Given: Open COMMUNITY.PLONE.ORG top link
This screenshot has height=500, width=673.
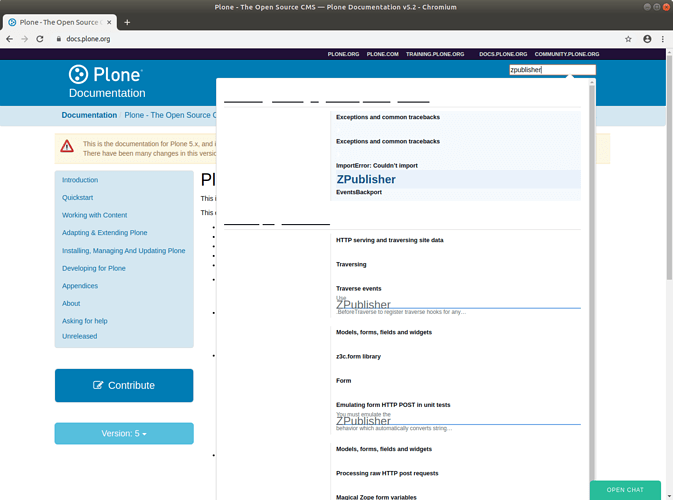Looking at the screenshot, I should (567, 54).
